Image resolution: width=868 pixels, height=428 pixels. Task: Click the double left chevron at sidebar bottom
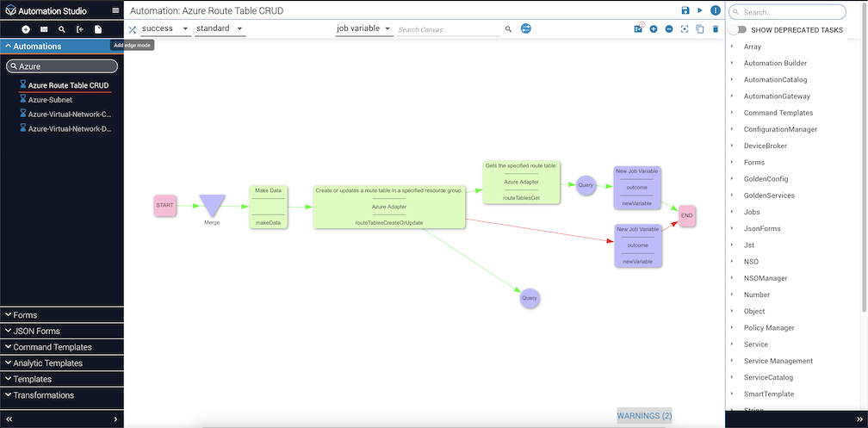point(9,419)
